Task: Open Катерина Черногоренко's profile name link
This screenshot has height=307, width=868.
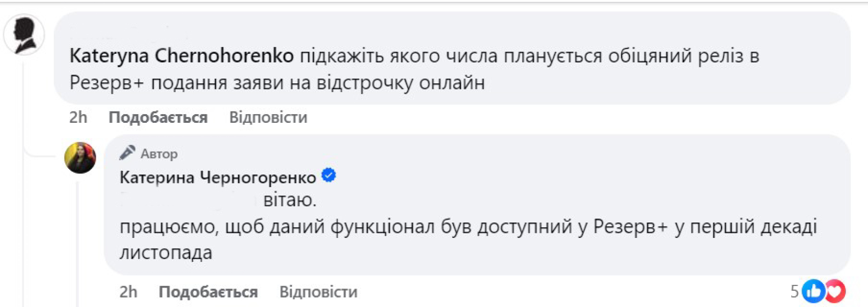Action: click(217, 178)
